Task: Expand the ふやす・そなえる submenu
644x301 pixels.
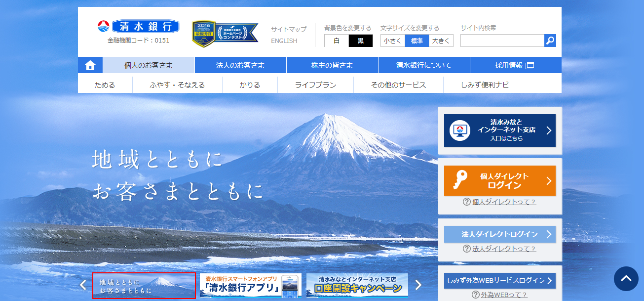Action: [177, 85]
